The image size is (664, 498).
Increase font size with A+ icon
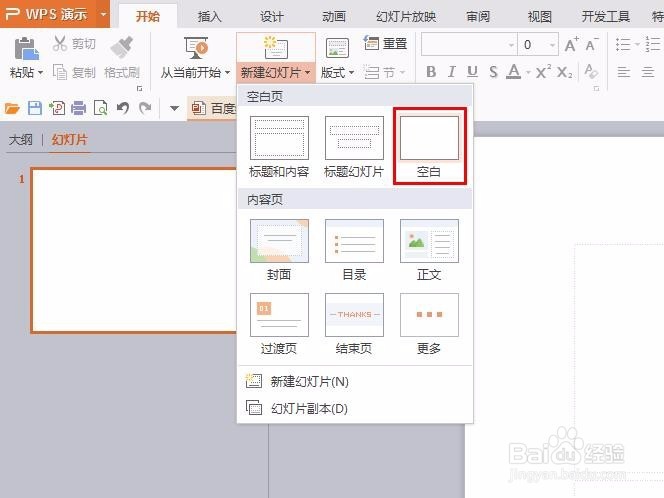(x=571, y=44)
